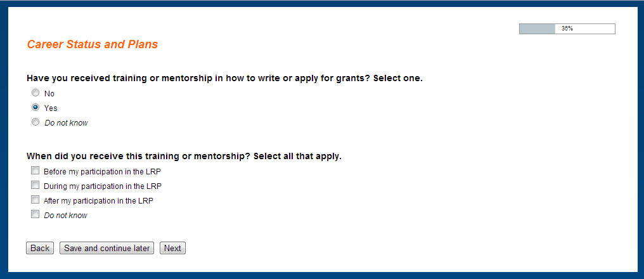
Task: Click the "When did you receive this training" question
Action: coord(184,156)
